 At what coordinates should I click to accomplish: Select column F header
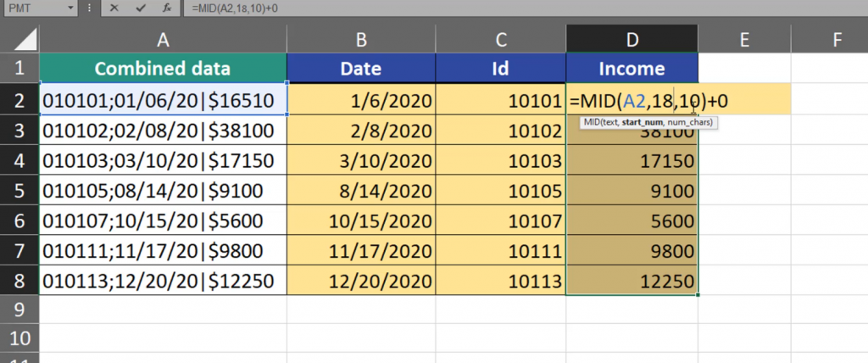[x=837, y=38]
